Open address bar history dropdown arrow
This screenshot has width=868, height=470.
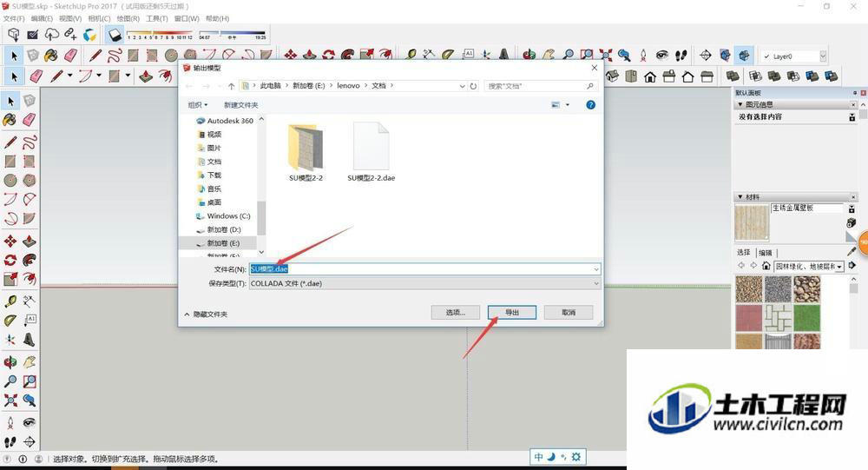[463, 86]
